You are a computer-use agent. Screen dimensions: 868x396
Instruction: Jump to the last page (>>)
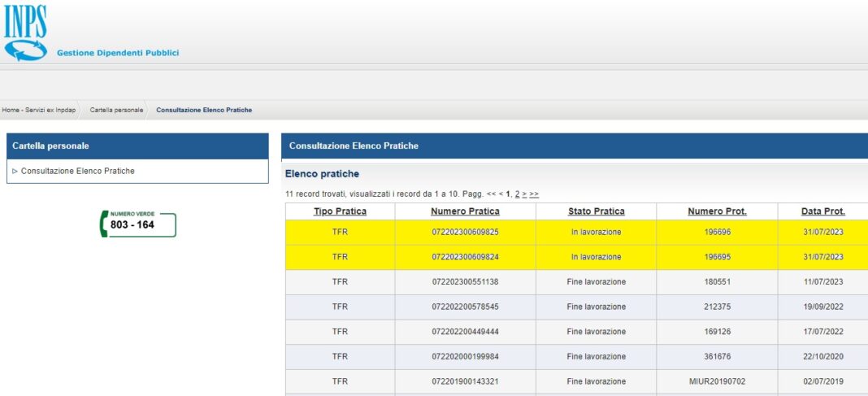tap(534, 194)
